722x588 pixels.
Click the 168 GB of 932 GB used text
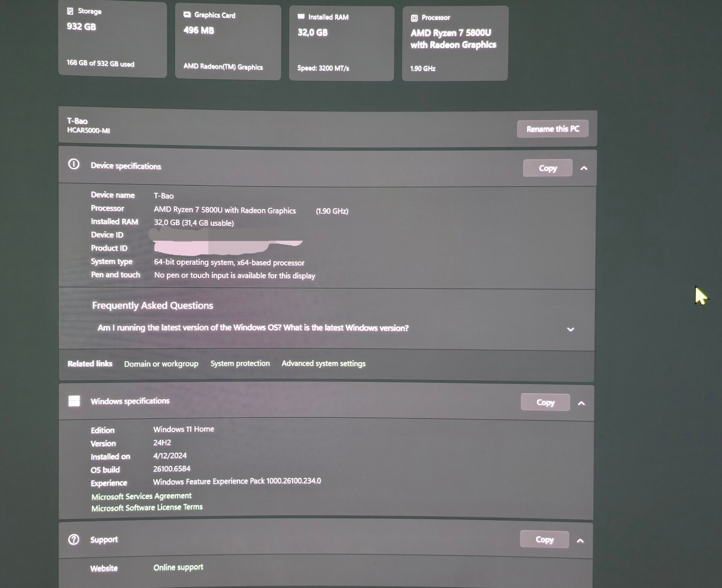[x=100, y=63]
